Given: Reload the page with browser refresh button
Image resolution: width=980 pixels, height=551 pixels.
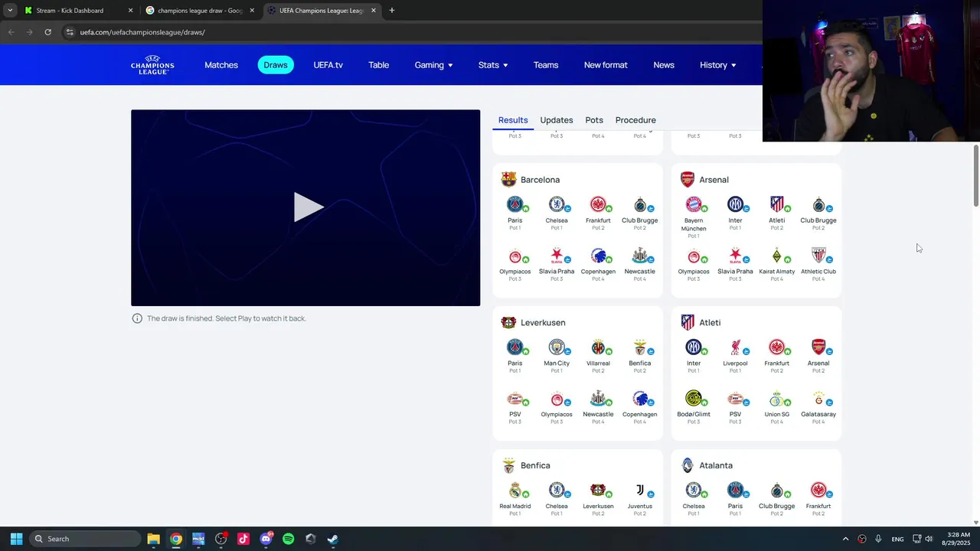Looking at the screenshot, I should coord(47,32).
